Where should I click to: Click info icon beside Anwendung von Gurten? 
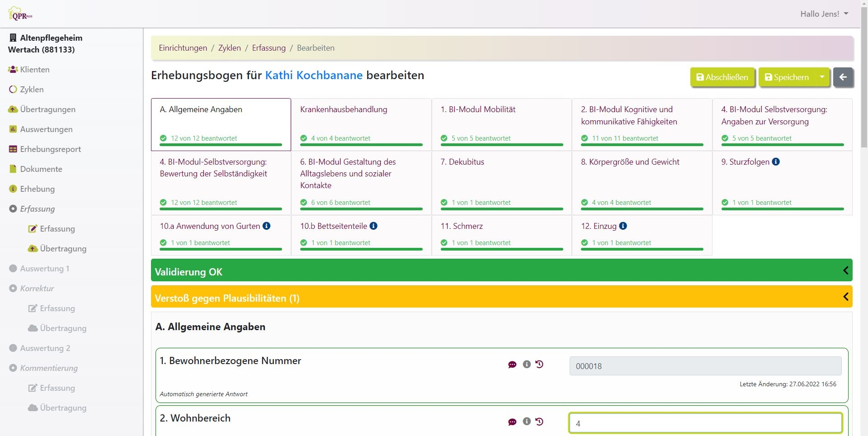(267, 226)
